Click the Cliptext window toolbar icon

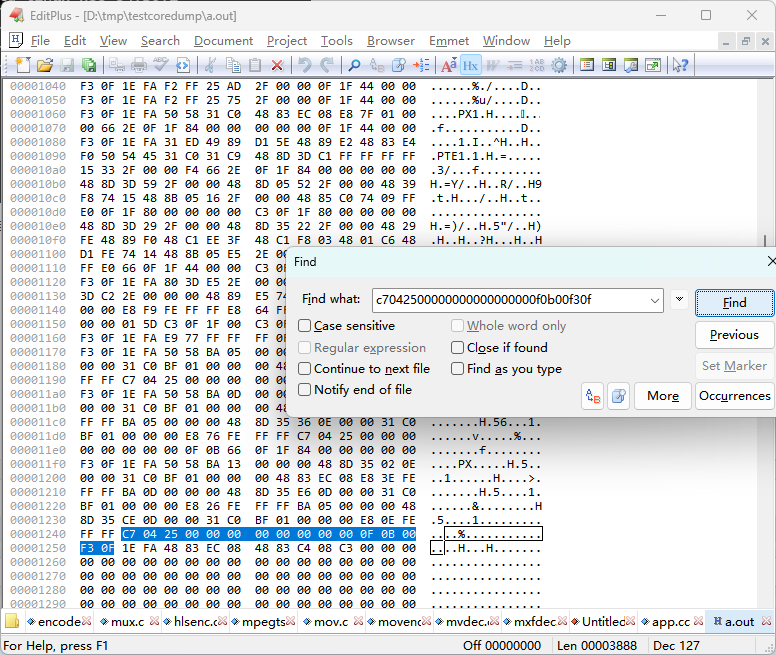(609, 65)
